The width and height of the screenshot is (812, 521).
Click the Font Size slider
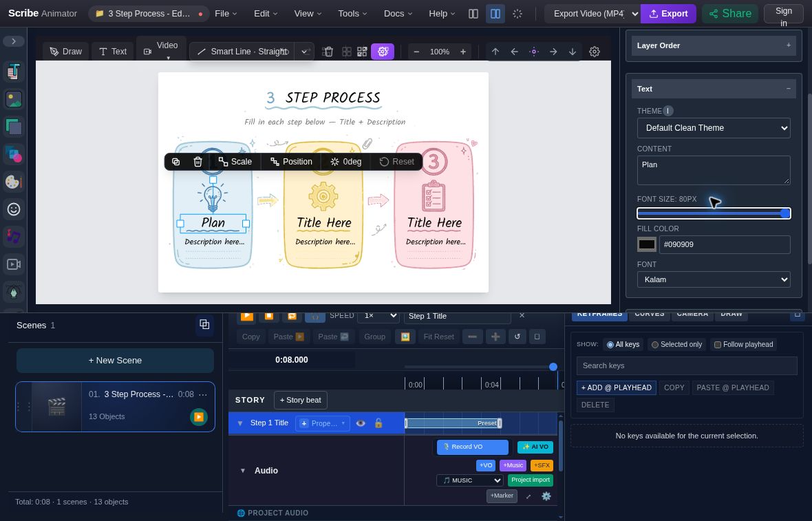[x=714, y=213]
